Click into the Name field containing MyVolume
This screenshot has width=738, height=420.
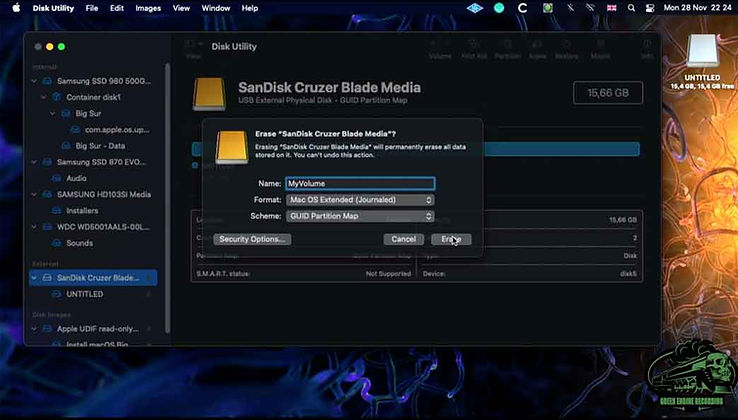click(x=360, y=184)
